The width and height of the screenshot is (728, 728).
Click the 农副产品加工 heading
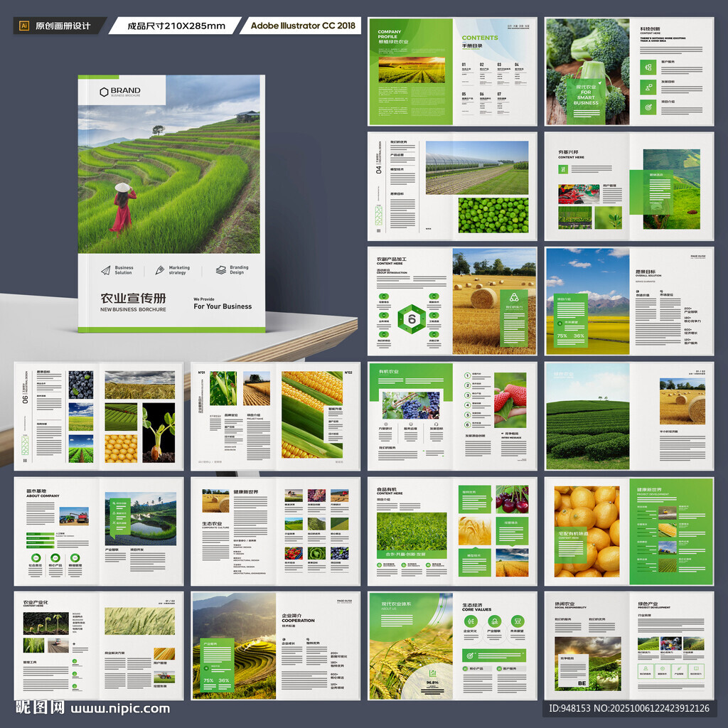pos(392,259)
